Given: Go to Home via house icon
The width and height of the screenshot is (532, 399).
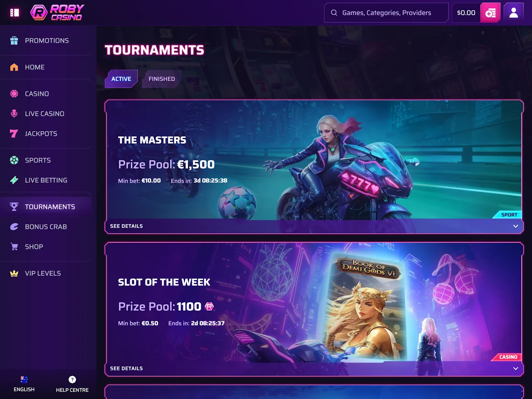Looking at the screenshot, I should pos(14,67).
